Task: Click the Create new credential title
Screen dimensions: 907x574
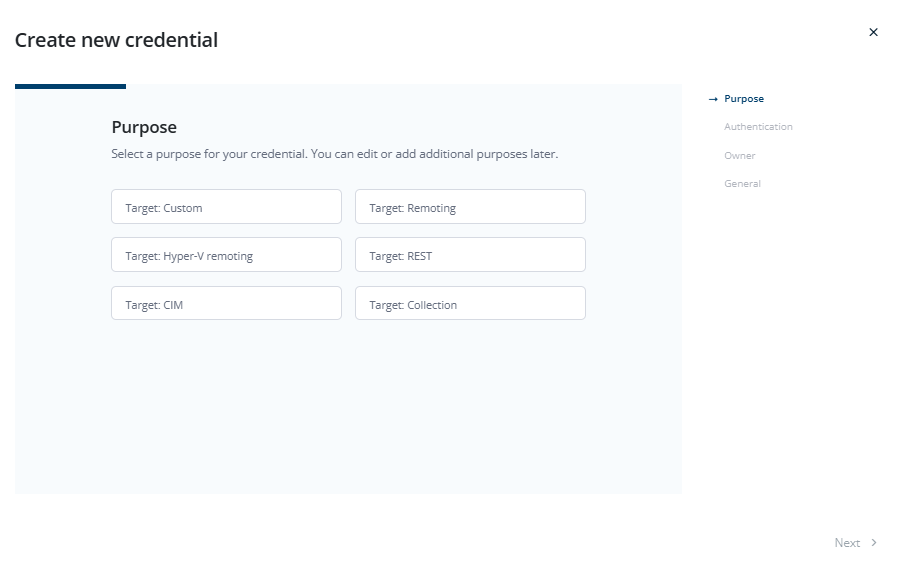Action: click(116, 40)
